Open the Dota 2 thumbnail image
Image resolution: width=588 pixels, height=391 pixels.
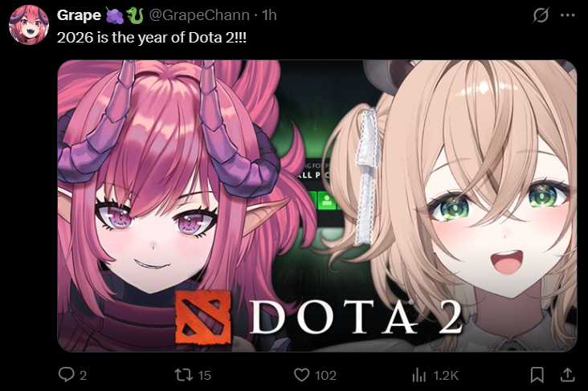click(x=316, y=206)
